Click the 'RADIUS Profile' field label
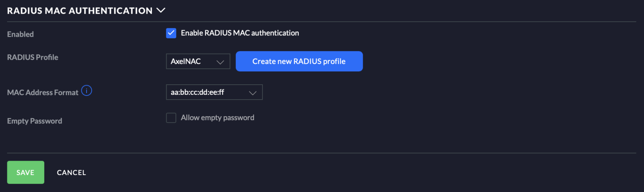This screenshot has width=644, height=192. 33,57
